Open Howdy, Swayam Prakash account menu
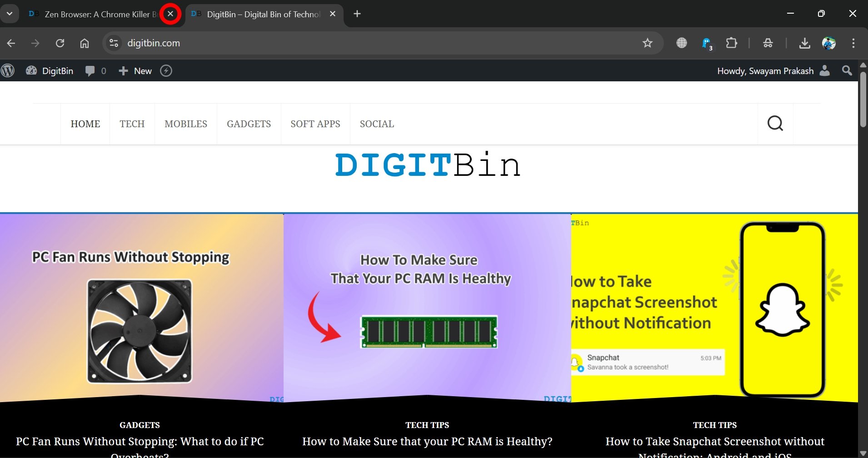 (x=773, y=71)
